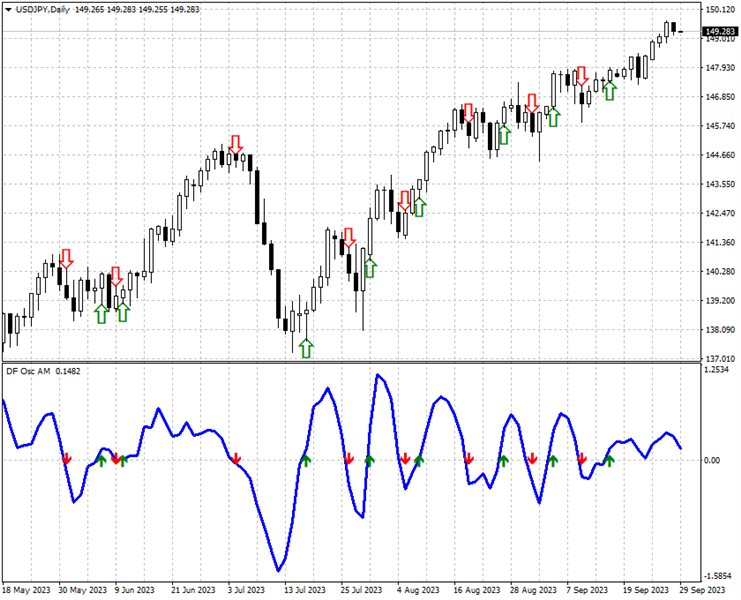Screen dimensions: 741x600
Task: Click the 18 May 2023 date label
Action: (x=26, y=590)
